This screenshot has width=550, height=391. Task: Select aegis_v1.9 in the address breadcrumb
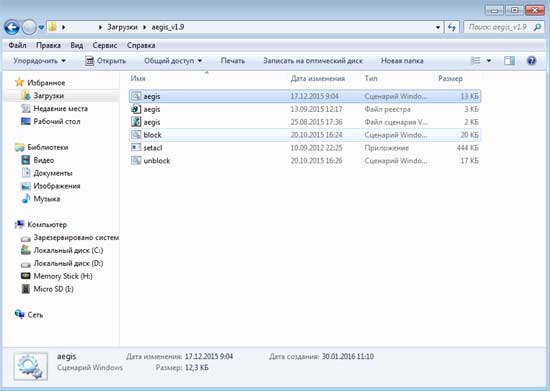pyautogui.click(x=168, y=27)
